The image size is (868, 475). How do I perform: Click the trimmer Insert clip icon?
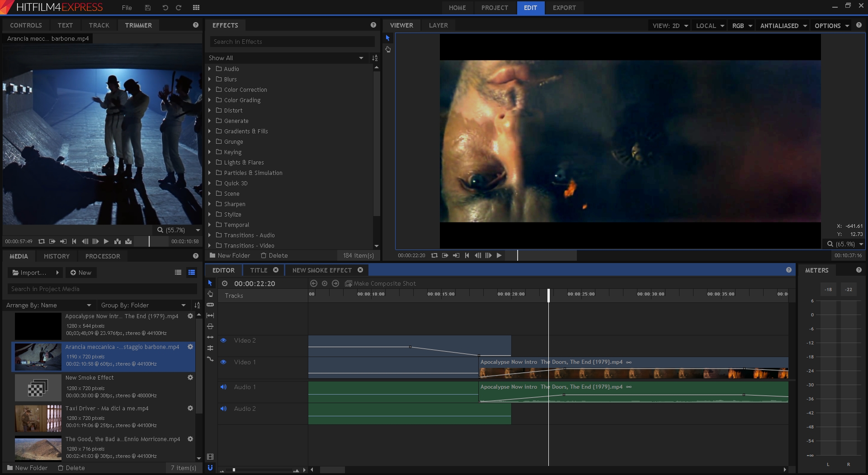(x=118, y=241)
